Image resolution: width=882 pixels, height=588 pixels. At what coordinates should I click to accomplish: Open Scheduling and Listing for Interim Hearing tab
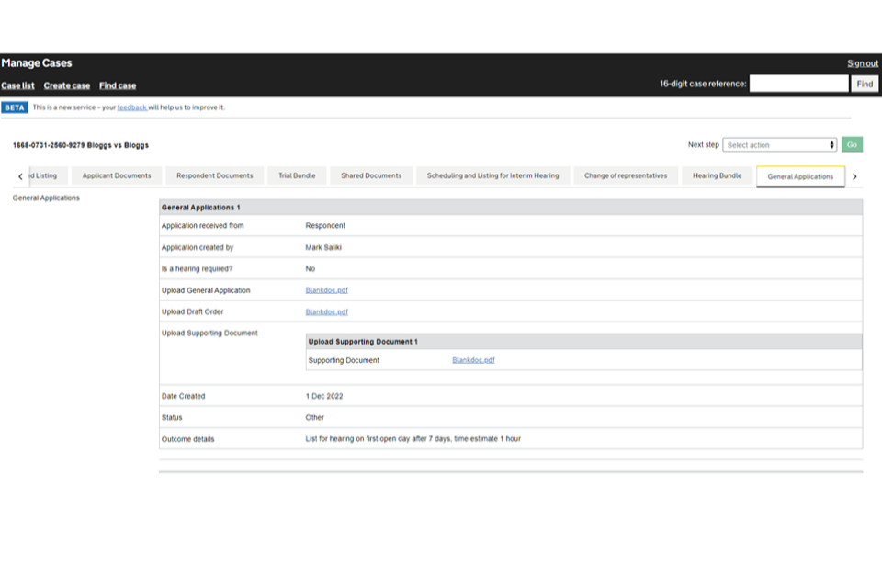point(492,175)
